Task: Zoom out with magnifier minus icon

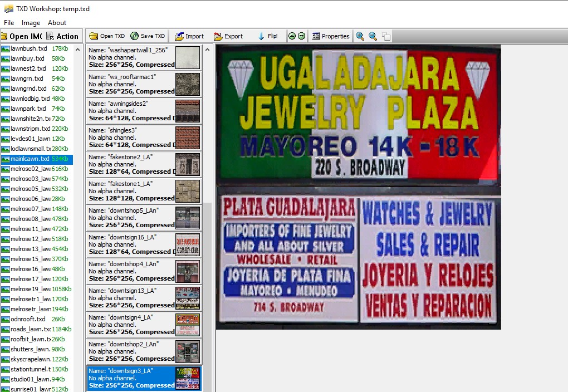Action: (373, 36)
